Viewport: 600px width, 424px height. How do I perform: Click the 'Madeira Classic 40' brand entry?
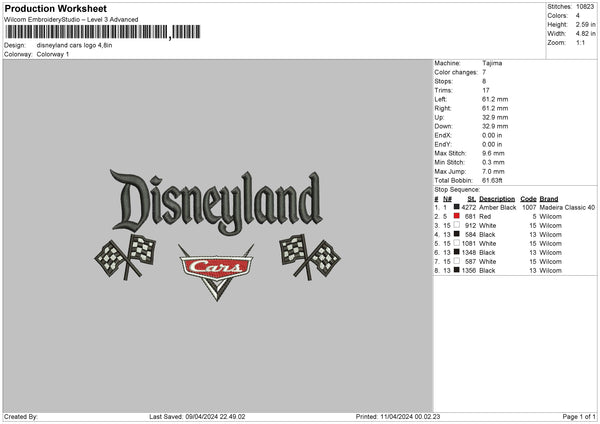(x=567, y=207)
